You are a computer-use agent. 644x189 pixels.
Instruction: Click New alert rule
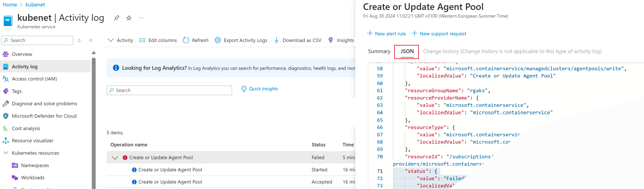(x=387, y=34)
